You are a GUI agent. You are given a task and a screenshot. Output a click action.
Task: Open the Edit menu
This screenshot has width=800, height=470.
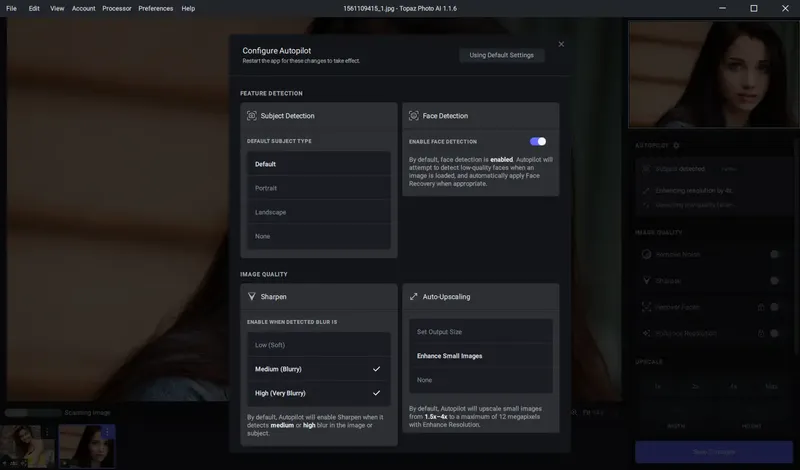[34, 8]
